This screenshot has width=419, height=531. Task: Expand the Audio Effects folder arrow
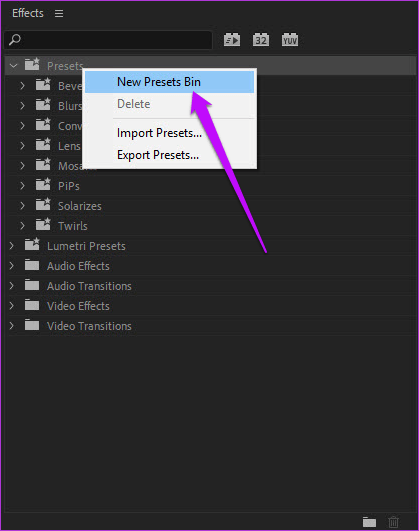tap(12, 266)
